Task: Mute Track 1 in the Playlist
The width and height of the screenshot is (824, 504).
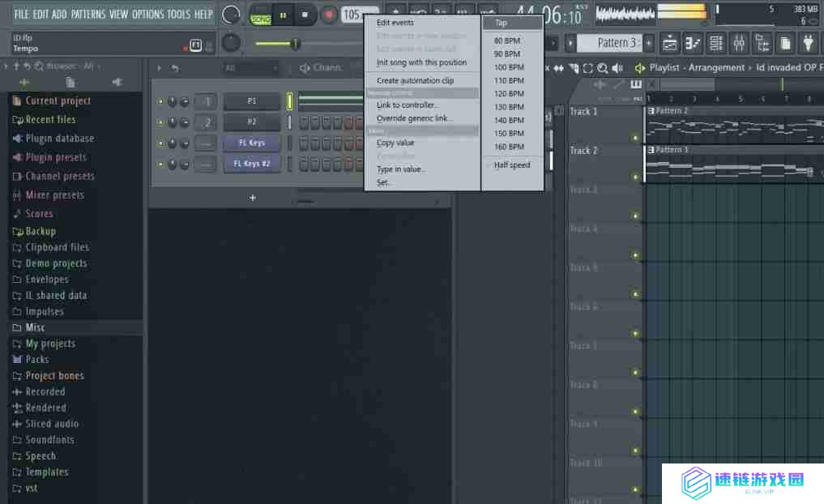Action: [635, 138]
